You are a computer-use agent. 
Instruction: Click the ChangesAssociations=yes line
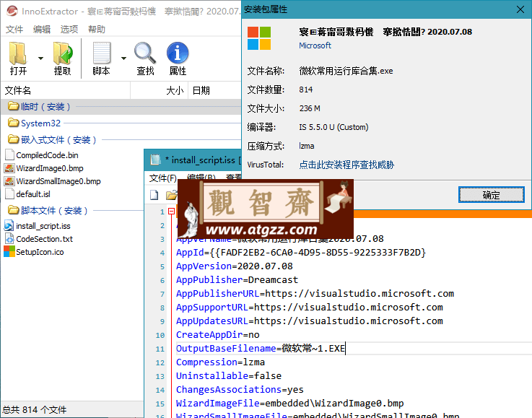pos(240,390)
